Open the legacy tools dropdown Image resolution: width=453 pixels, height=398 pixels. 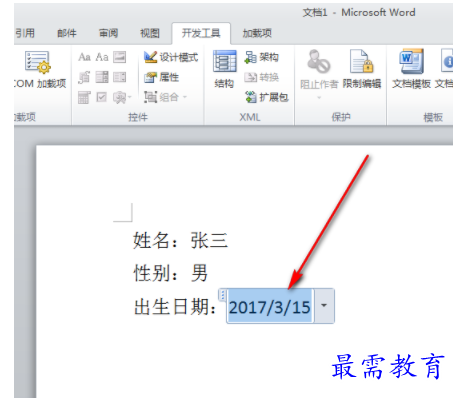[122, 98]
